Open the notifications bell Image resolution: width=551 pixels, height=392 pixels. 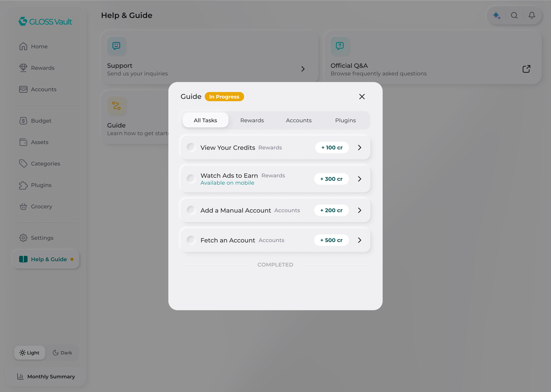point(532,16)
